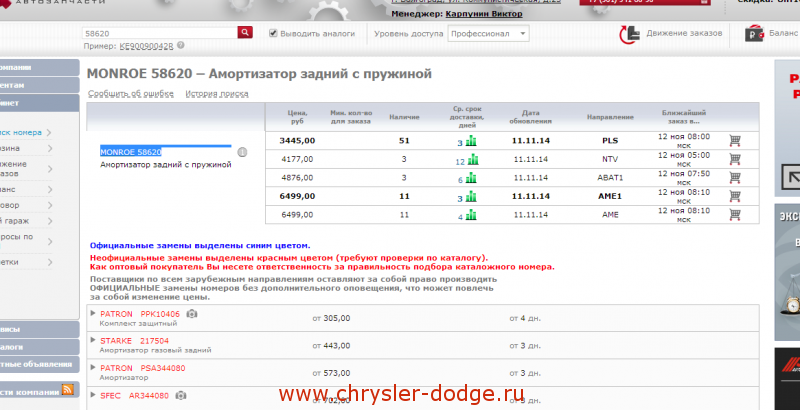Show delivery statistics chart for AME row
Image resolution: width=800 pixels, height=410 pixels.
click(x=471, y=215)
